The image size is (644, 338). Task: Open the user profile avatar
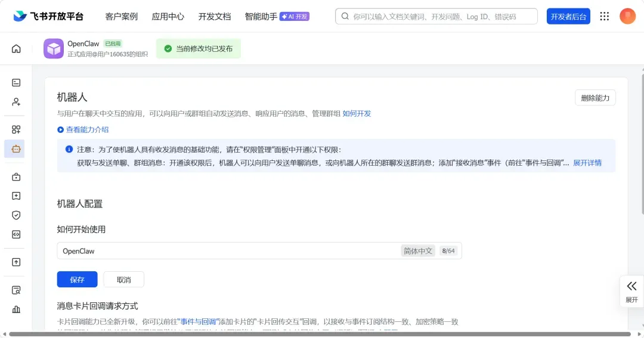click(x=627, y=16)
